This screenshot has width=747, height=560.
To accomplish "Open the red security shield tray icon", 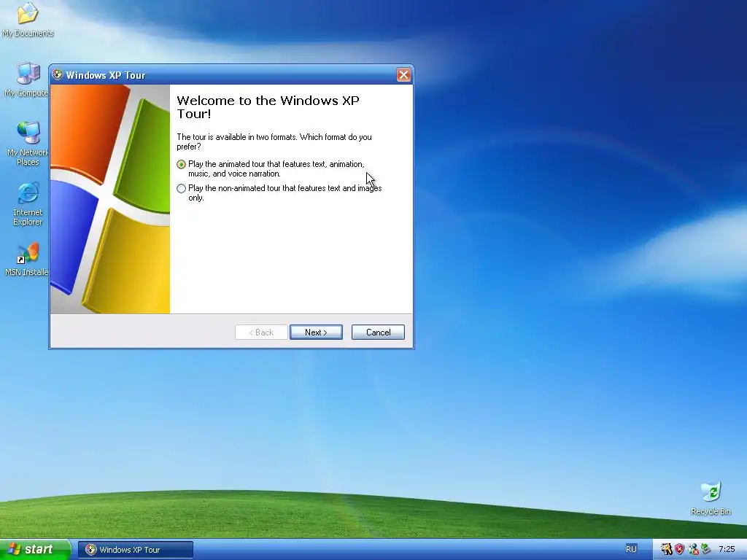I will coord(679,550).
